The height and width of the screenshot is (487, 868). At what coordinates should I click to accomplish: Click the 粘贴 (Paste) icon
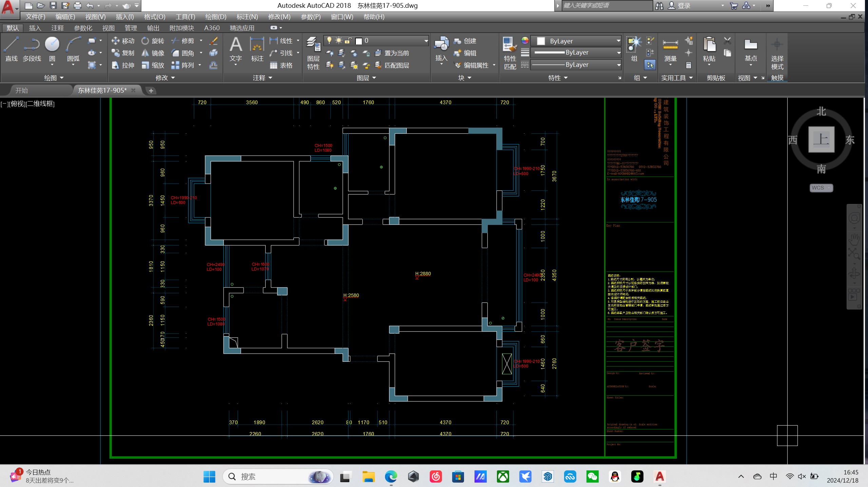(709, 50)
